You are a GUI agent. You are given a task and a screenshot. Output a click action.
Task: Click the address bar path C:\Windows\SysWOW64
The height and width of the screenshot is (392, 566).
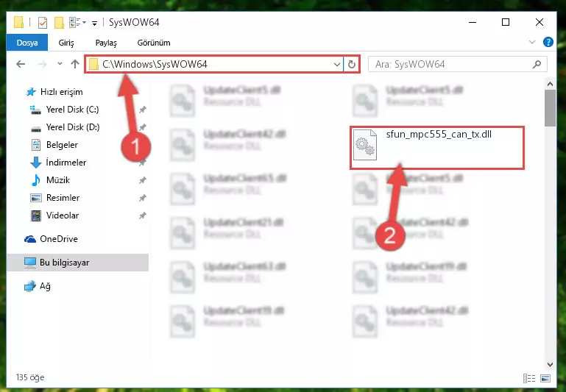[x=155, y=64]
